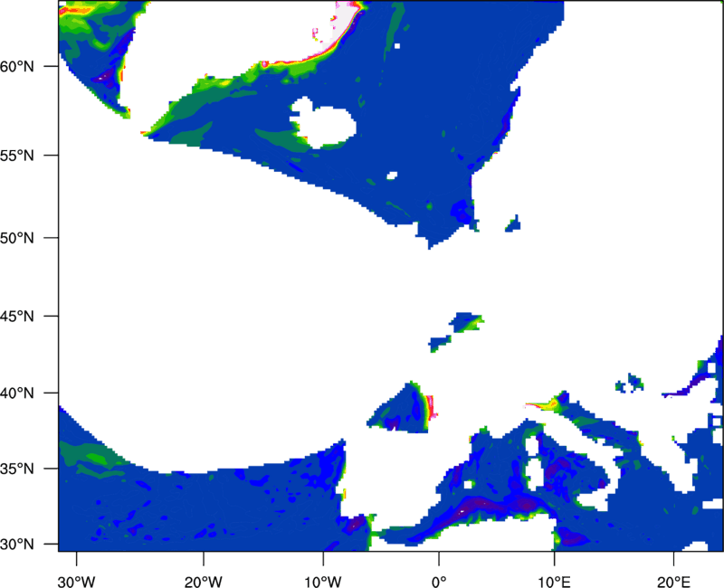Image resolution: width=724 pixels, height=588 pixels.
Task: Click the 45°N latitude label
Action: coord(17,317)
